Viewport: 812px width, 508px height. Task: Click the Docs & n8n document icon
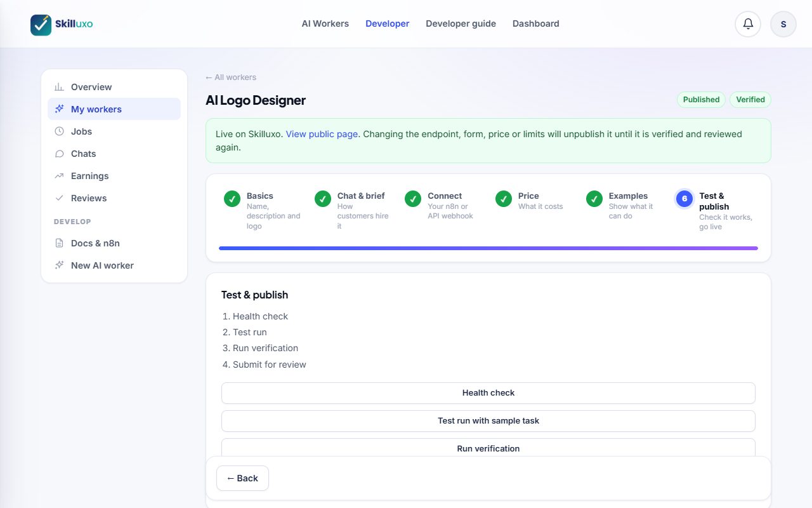[59, 243]
